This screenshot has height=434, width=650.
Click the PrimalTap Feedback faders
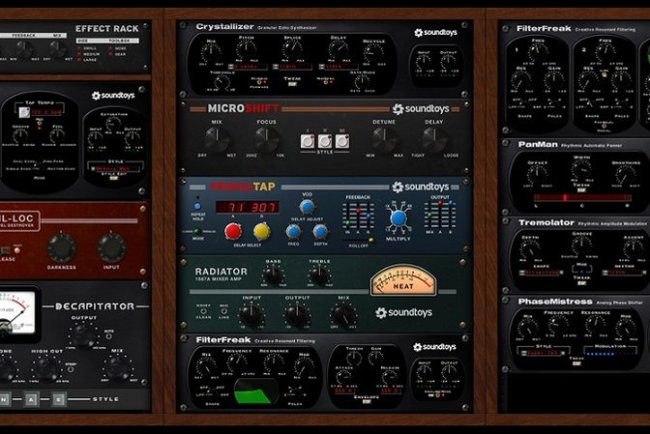358,216
